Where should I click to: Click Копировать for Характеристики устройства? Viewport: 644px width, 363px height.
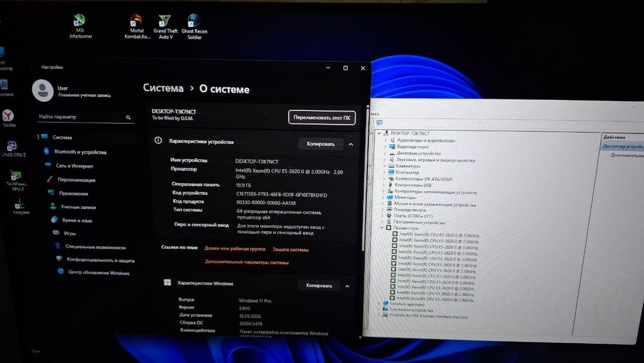click(320, 144)
